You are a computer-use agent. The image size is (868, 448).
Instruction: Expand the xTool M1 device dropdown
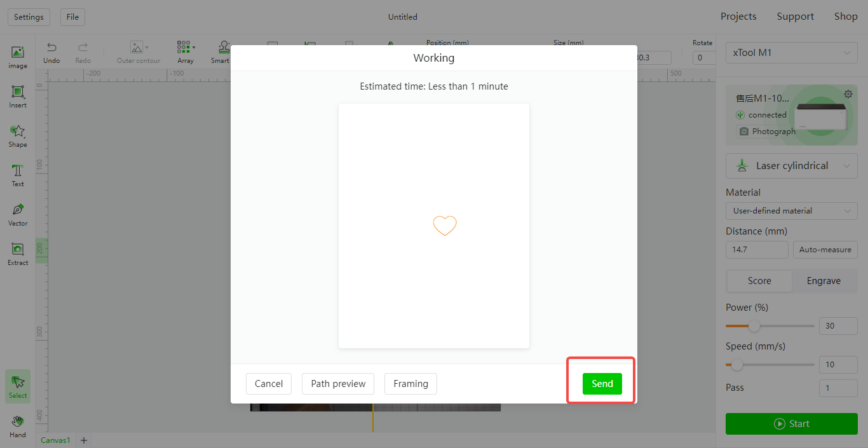[x=791, y=53]
